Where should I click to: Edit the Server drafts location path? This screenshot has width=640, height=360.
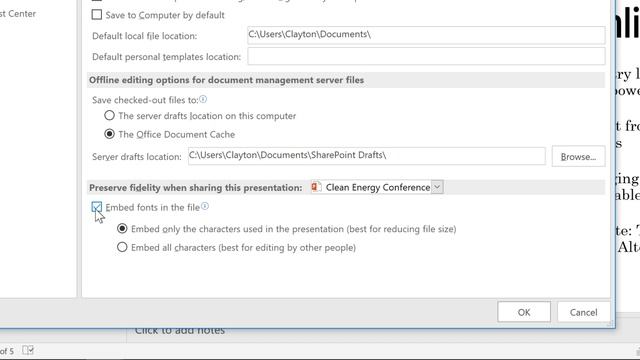tap(367, 156)
